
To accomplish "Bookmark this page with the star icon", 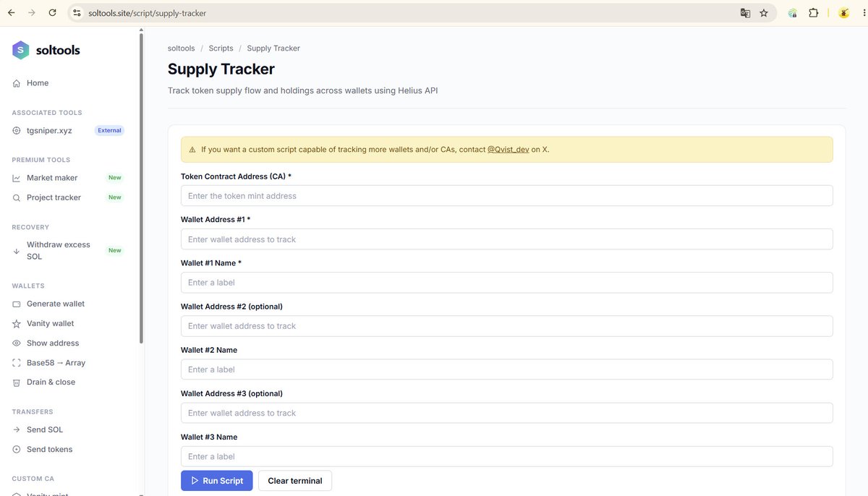I will (x=764, y=13).
